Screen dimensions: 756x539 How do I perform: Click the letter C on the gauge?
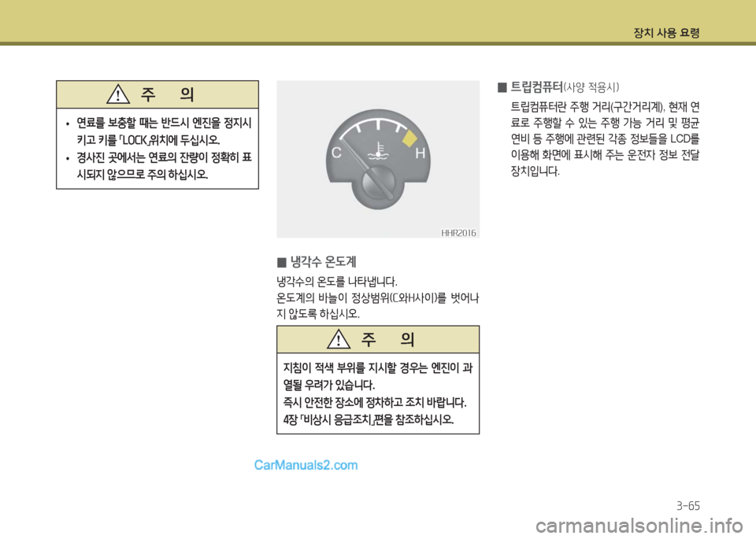point(336,153)
